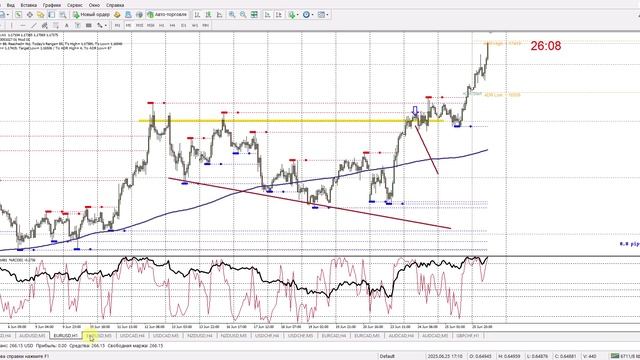This screenshot has height=360, width=640.
Task: Open the Templates icon
Action: click(x=322, y=15)
